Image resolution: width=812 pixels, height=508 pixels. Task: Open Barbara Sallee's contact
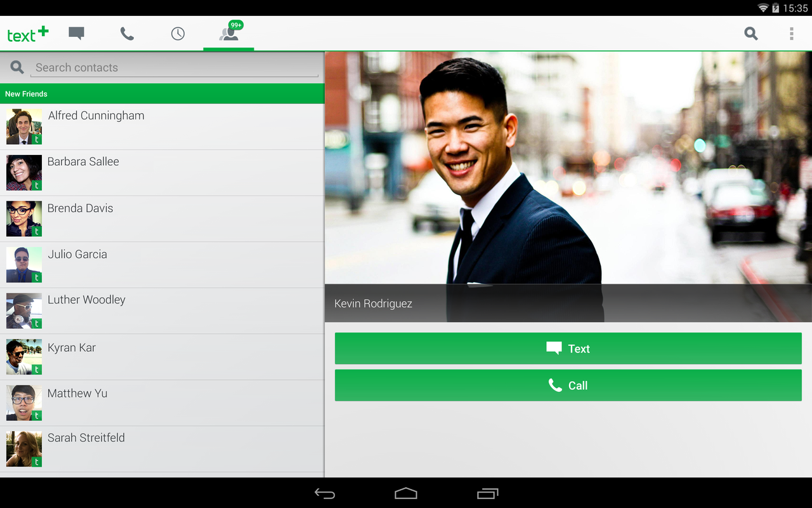tap(162, 173)
